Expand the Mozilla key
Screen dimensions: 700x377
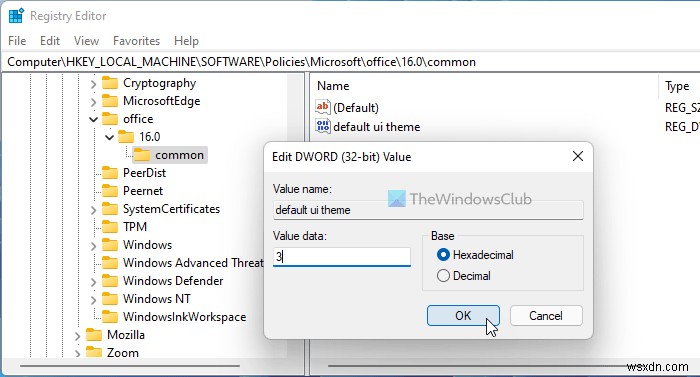coord(77,336)
